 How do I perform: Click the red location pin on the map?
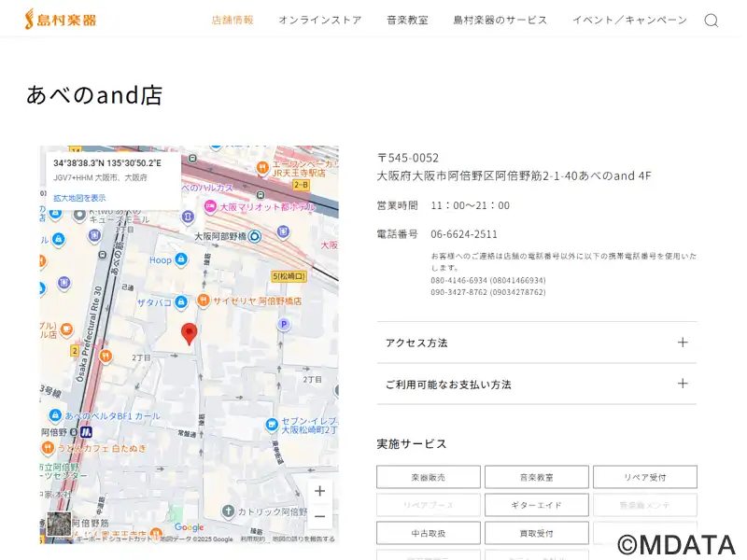click(x=190, y=333)
